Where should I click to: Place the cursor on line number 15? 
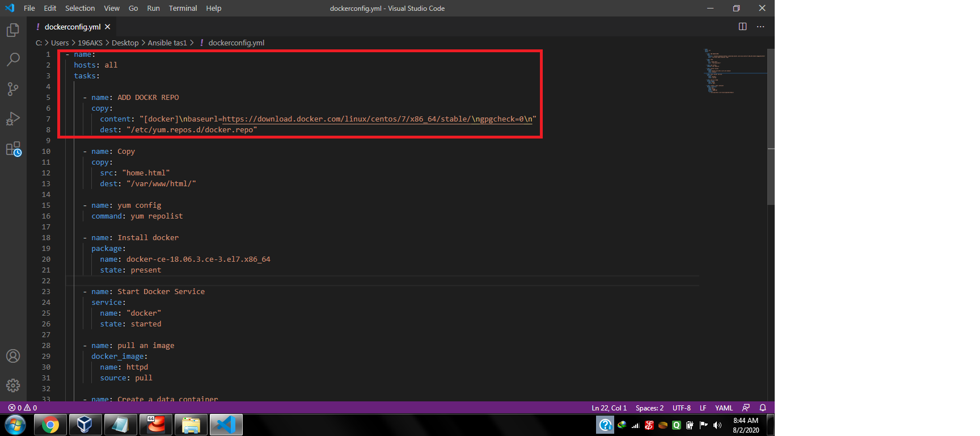tap(46, 205)
